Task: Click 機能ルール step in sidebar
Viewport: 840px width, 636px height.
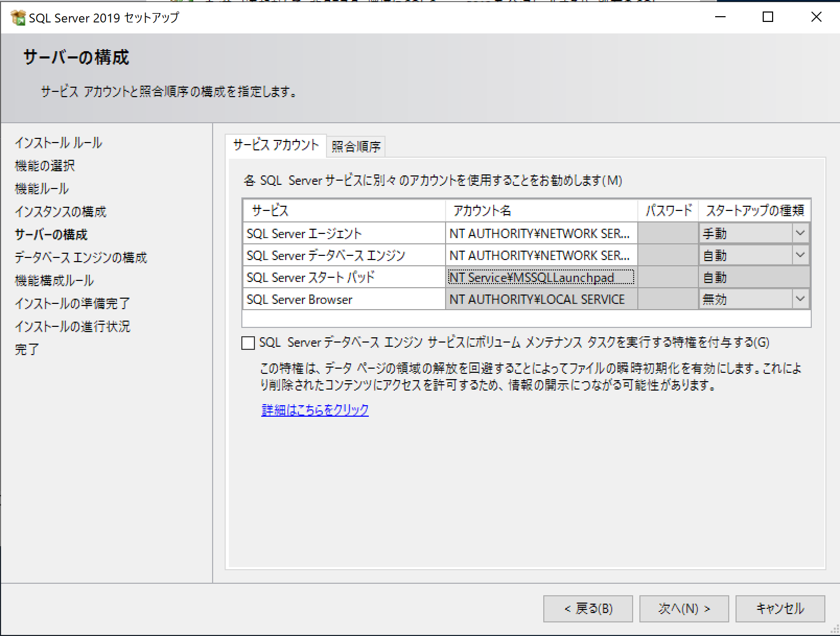Action: point(42,189)
